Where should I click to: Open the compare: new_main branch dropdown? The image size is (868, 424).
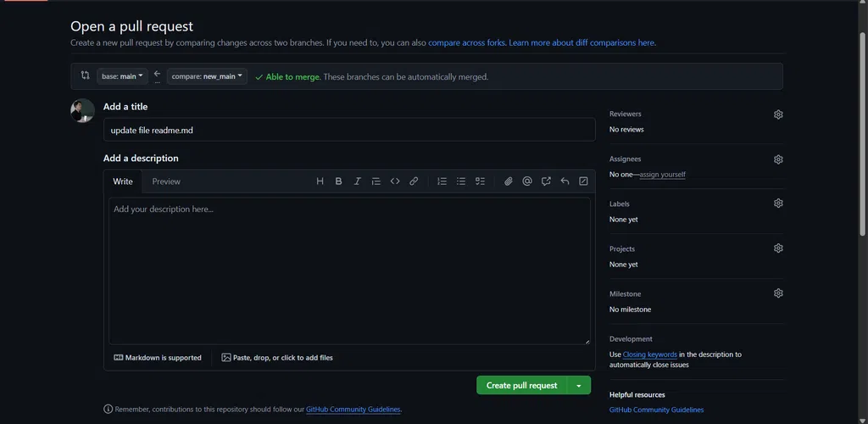(x=207, y=76)
